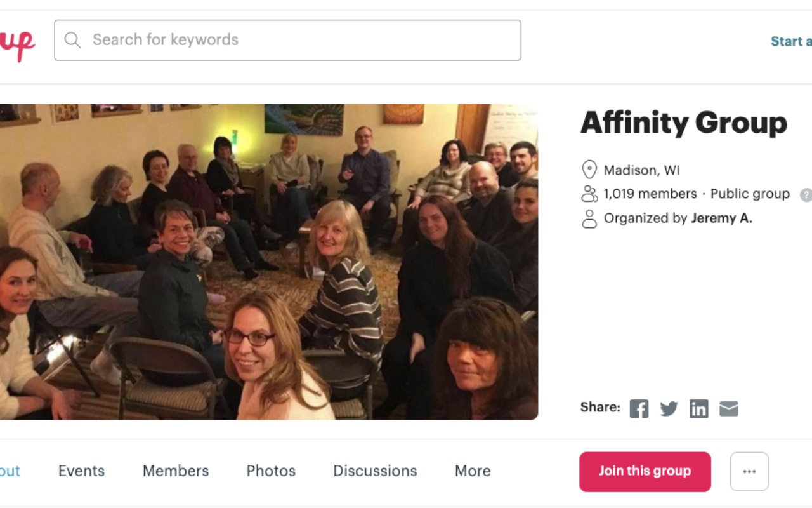Switch to the Events tab
This screenshot has width=812, height=508.
(81, 471)
